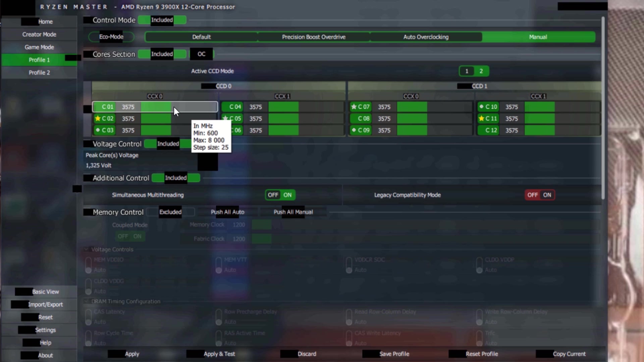The width and height of the screenshot is (644, 362).
Task: Click the dot marker on core C 10
Action: [481, 107]
